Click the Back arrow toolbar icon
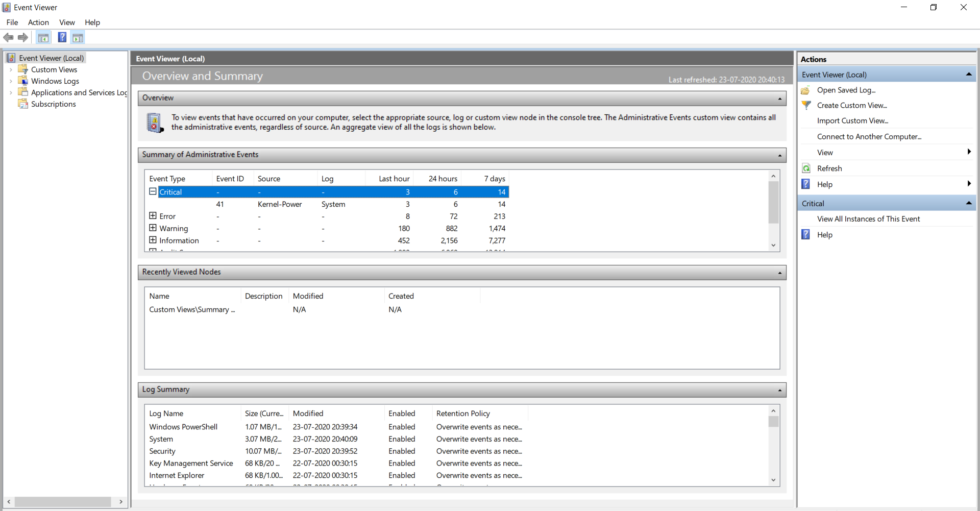This screenshot has width=980, height=511. point(8,37)
